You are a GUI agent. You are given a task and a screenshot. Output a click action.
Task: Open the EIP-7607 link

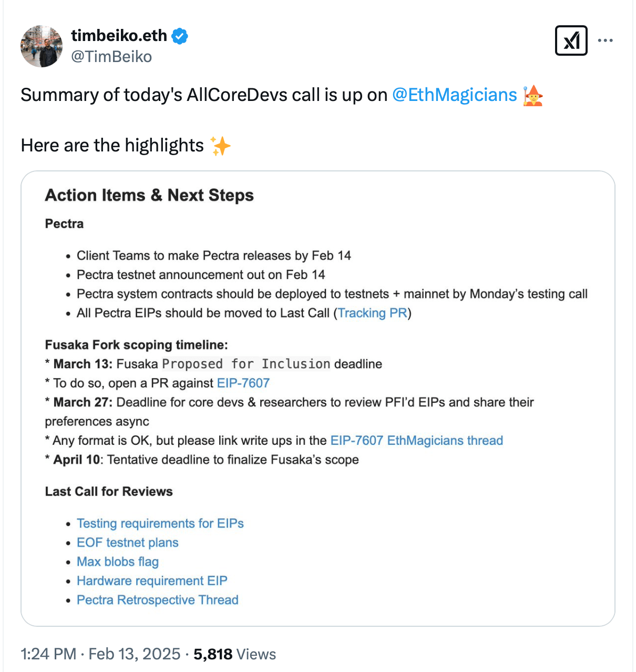[243, 383]
